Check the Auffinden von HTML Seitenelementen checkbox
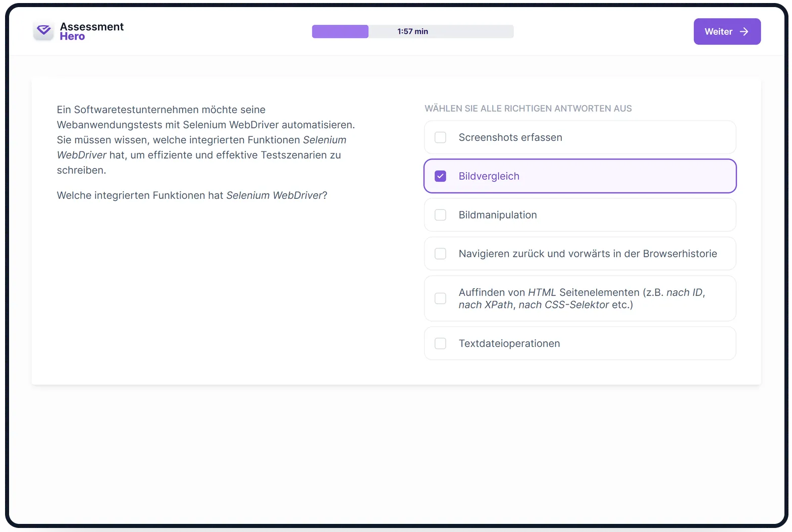Screen dimensions: 792x532 (440, 298)
